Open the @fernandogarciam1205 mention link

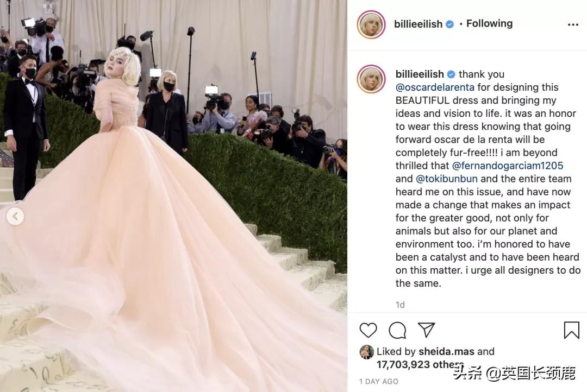(508, 166)
